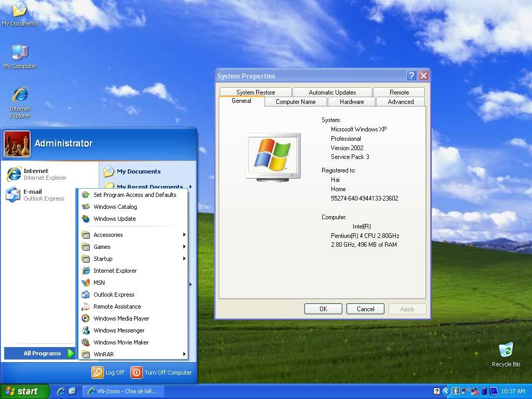532x399 pixels.
Task: Click blue monitor tray icon beside clock
Action: 494,392
